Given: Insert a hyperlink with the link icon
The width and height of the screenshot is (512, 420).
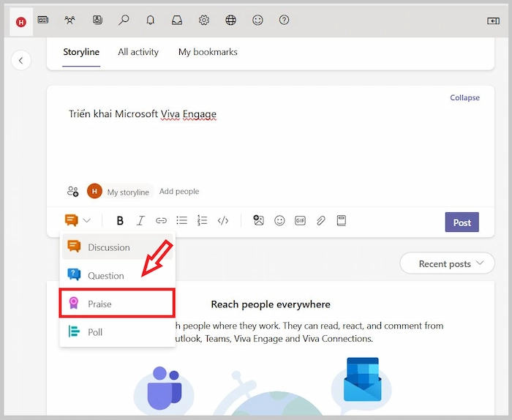Looking at the screenshot, I should (x=161, y=221).
